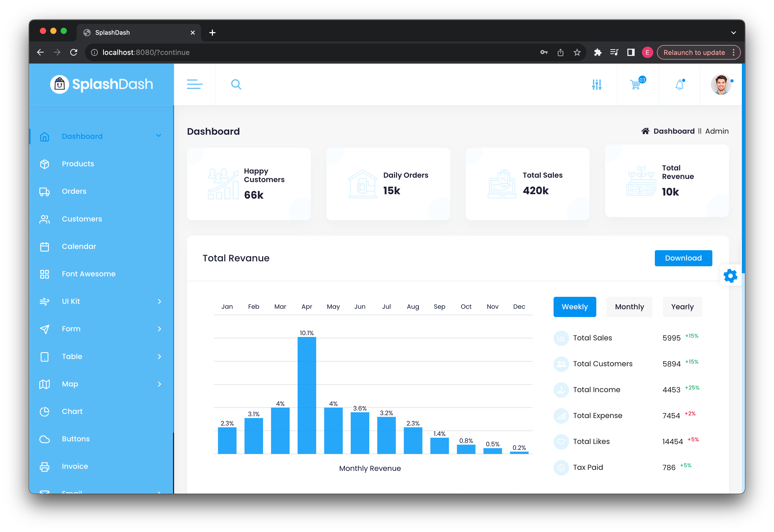Collapse the Dashboard menu chevron

coord(158,135)
